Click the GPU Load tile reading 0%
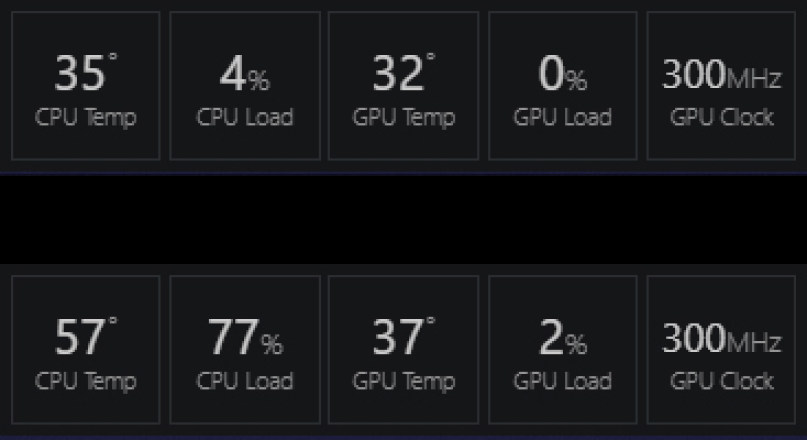The height and width of the screenshot is (440, 807). click(563, 86)
